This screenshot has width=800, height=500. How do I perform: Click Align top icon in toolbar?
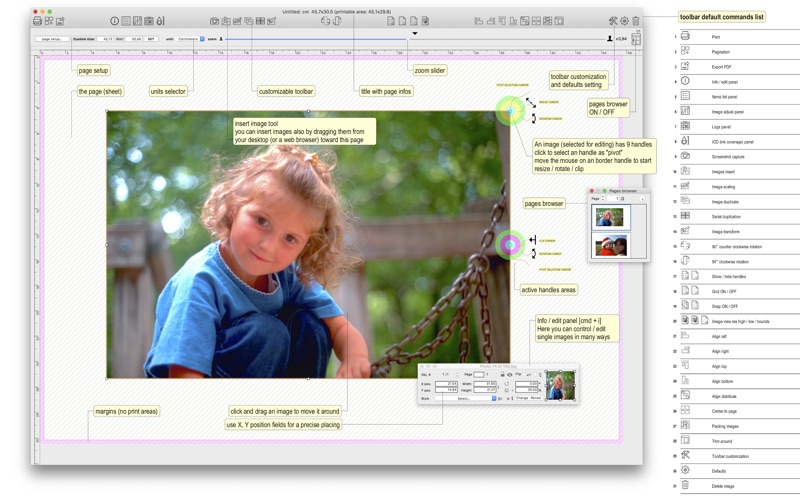tap(502, 21)
